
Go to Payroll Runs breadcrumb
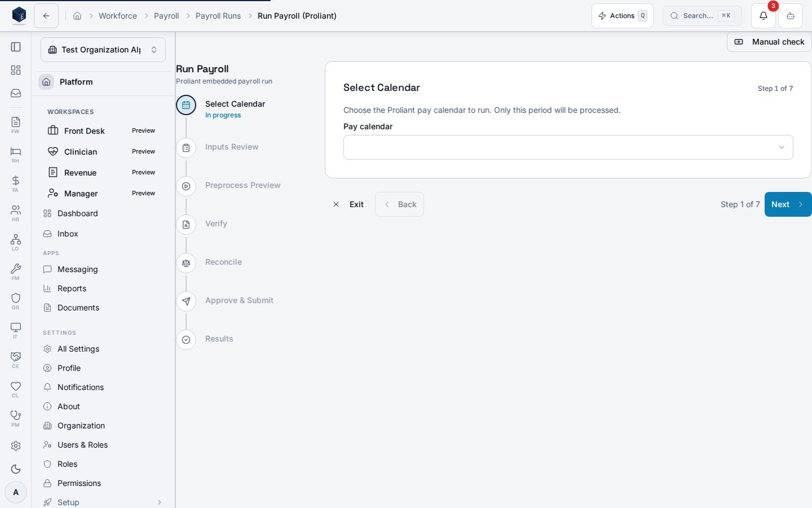218,16
